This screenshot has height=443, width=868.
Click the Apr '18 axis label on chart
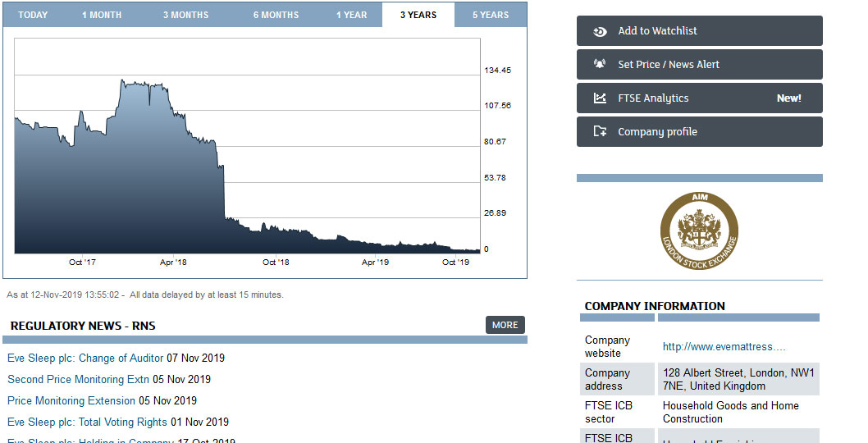coord(173,262)
